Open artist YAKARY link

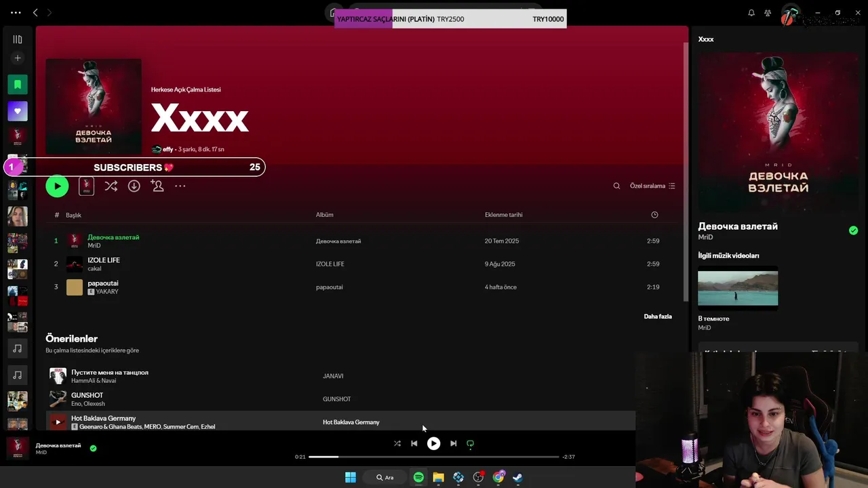tap(107, 291)
